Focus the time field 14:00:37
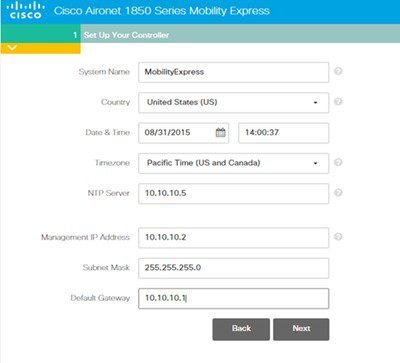Screen dimensions: 400x363 283,133
